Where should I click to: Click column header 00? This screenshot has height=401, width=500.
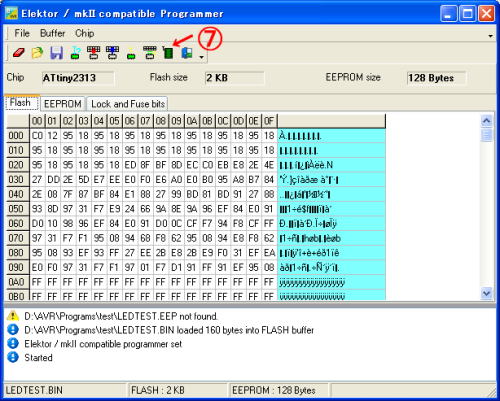[x=37, y=121]
